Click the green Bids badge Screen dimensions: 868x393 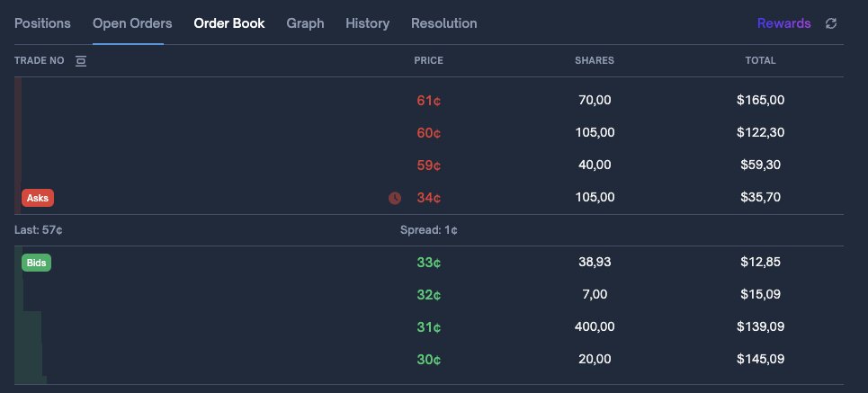click(x=38, y=263)
